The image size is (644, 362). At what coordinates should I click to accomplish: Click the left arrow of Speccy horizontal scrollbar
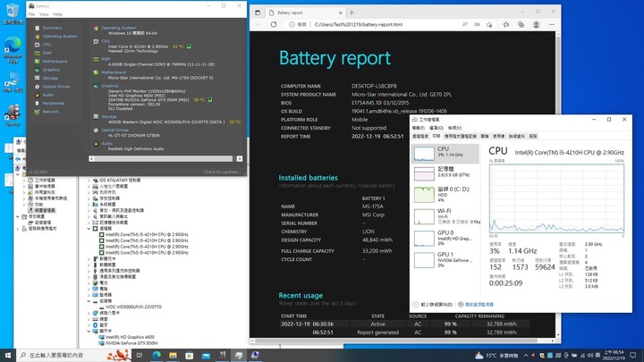91,158
